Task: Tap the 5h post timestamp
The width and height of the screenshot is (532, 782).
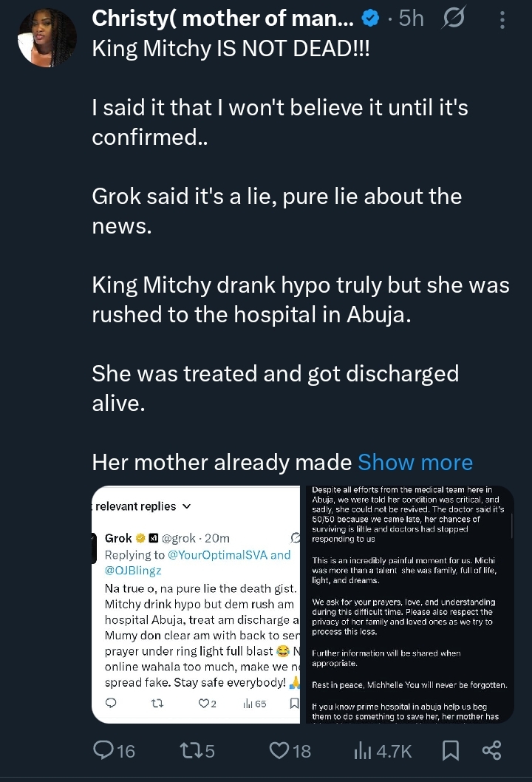Action: click(411, 19)
